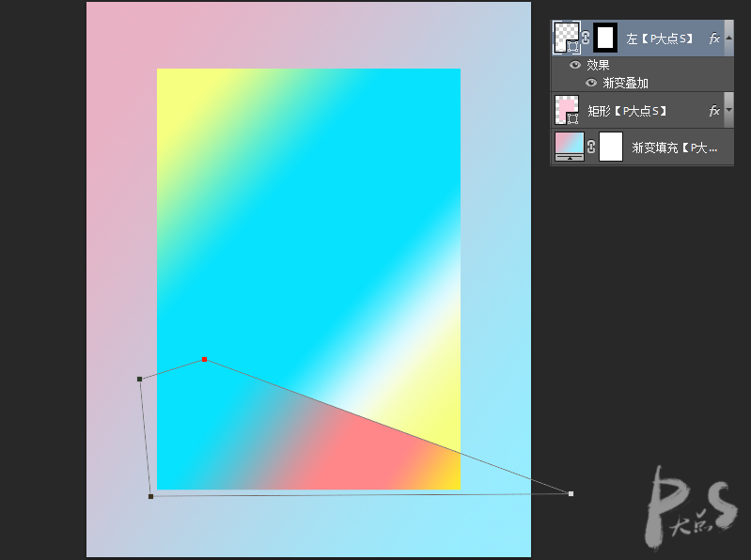Open the 渐变叠加 gradient overlay effect
The image size is (751, 560).
click(625, 84)
